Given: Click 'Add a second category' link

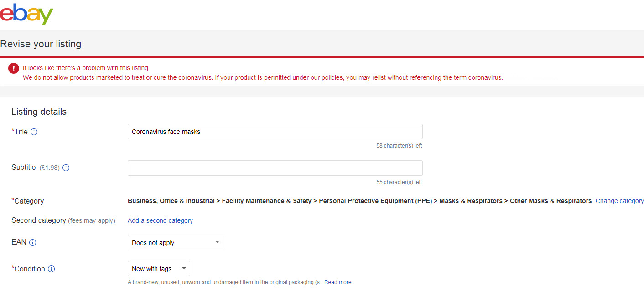Looking at the screenshot, I should 160,220.
